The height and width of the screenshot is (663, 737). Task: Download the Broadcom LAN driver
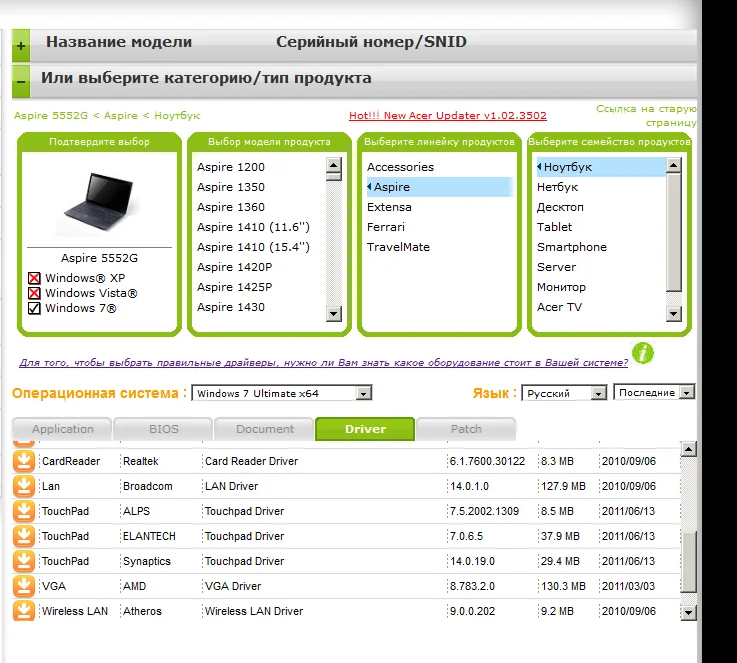[x=24, y=486]
